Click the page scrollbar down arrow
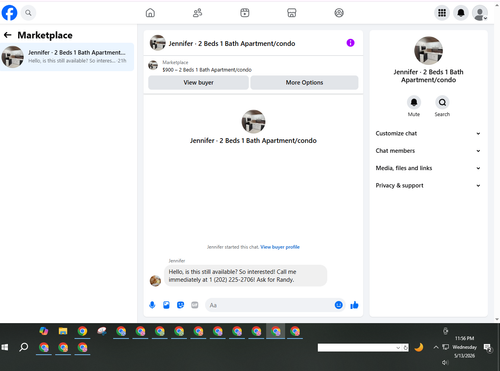 point(497,319)
